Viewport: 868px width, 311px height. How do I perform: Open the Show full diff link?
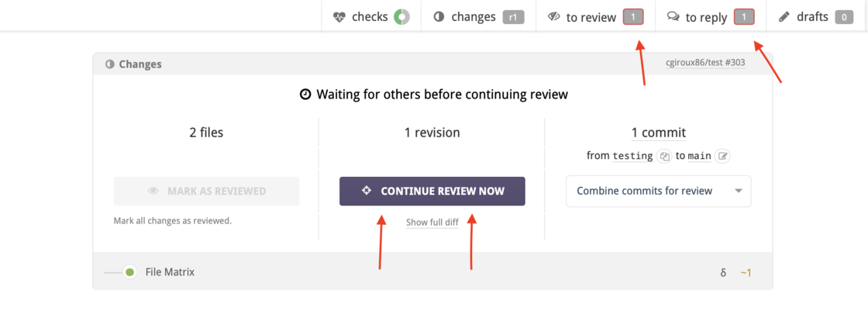432,223
